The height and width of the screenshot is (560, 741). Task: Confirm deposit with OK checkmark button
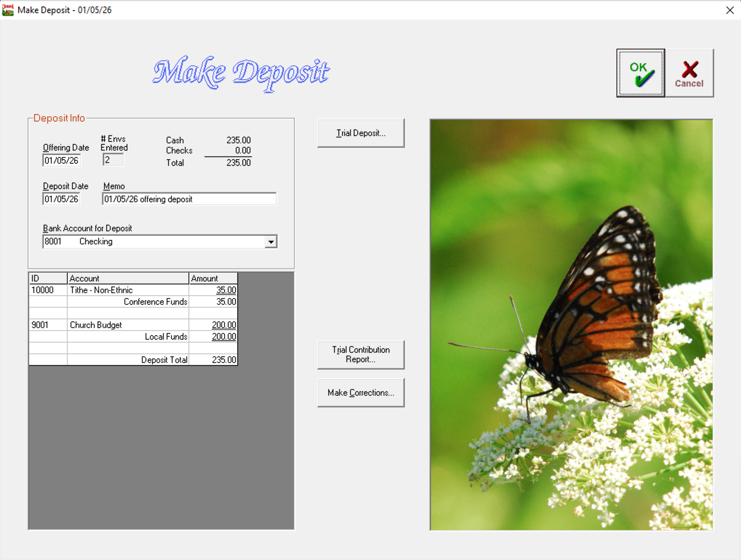(640, 73)
